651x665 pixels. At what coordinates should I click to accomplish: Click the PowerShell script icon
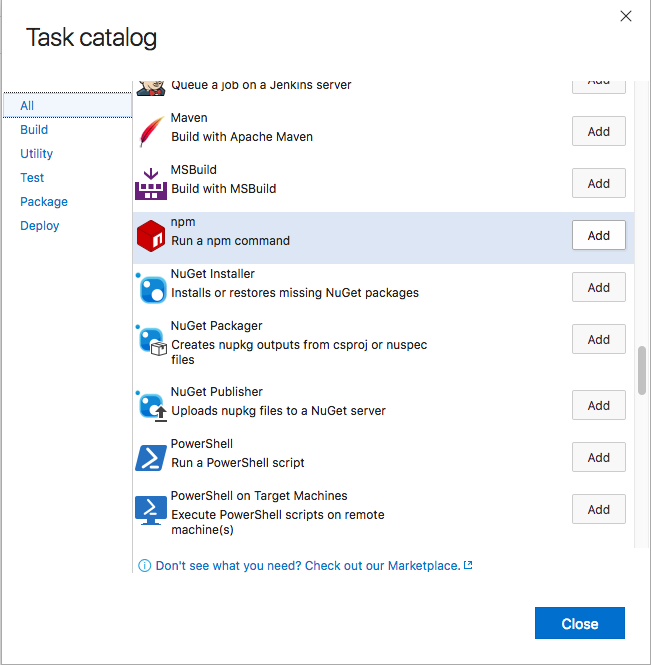click(151, 458)
